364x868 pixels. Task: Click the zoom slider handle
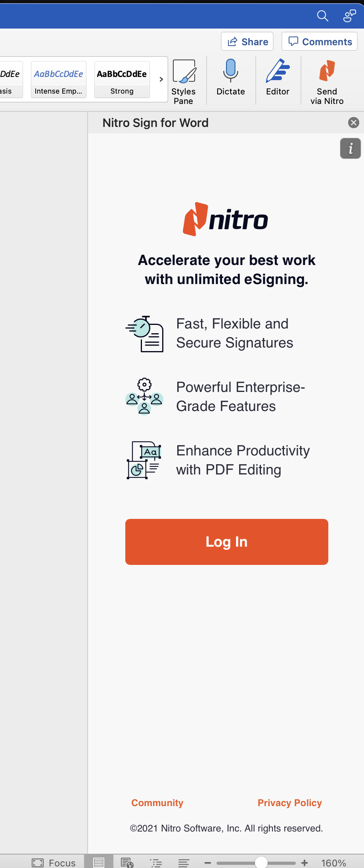point(261,862)
